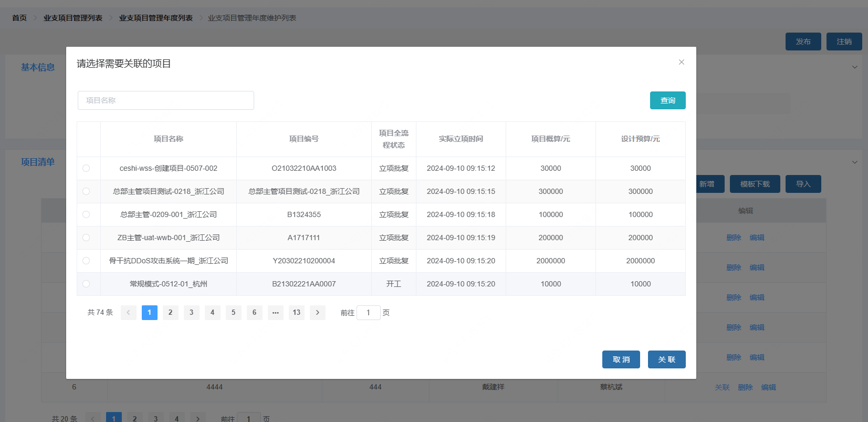868x422 pixels.
Task: Close the project association dialog
Action: click(x=681, y=62)
